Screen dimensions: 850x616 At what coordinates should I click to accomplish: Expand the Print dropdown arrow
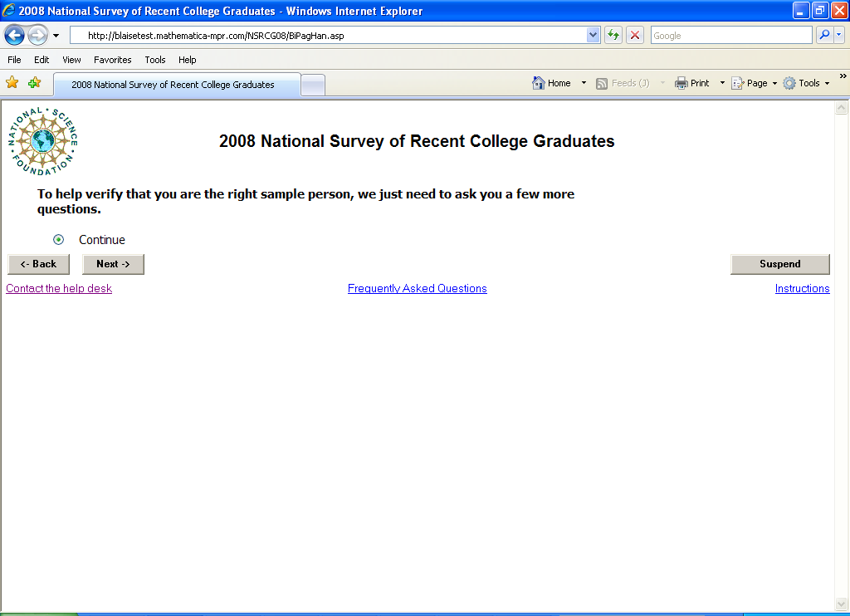point(722,83)
